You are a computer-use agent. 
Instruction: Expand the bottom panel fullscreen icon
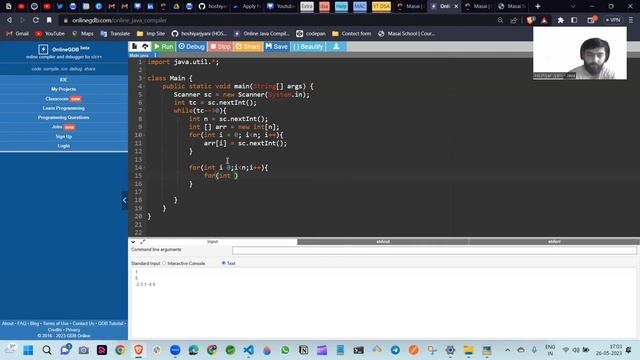pos(142,242)
